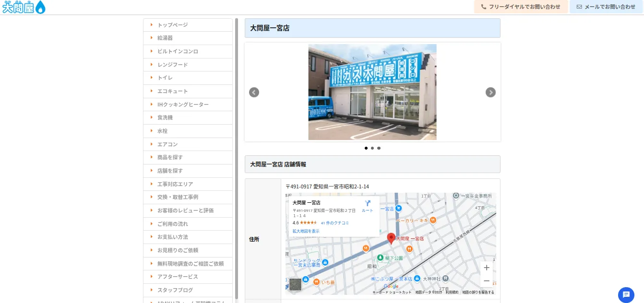Click the route direction icon on map
644x303 pixels.
click(x=368, y=203)
